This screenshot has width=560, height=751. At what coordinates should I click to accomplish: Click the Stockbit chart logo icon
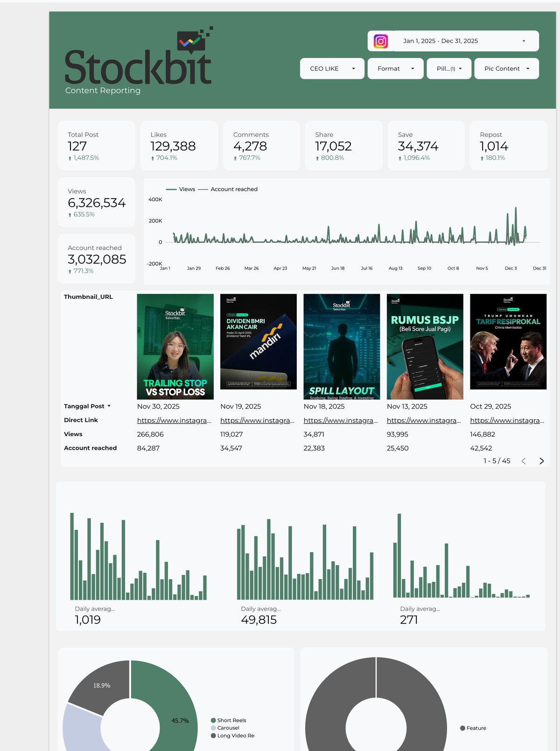pyautogui.click(x=195, y=39)
